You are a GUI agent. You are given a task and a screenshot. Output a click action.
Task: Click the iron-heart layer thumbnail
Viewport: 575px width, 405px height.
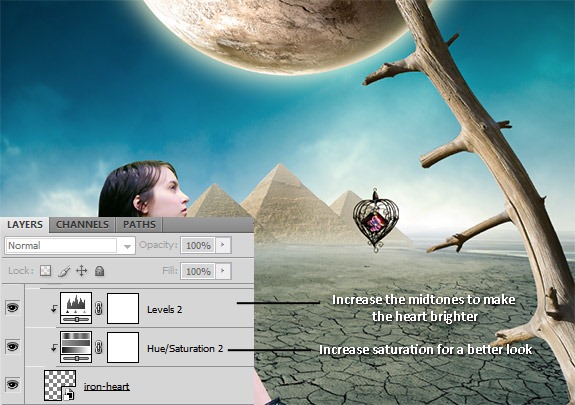pyautogui.click(x=60, y=385)
